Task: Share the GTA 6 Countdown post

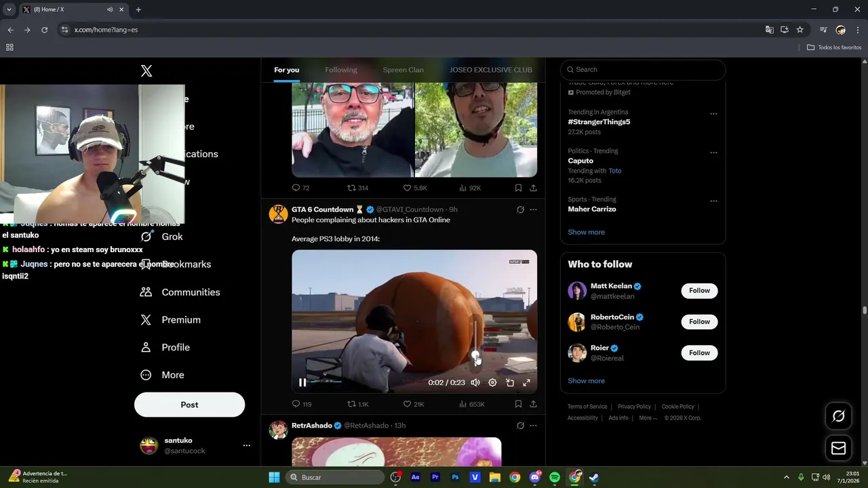Action: click(533, 404)
